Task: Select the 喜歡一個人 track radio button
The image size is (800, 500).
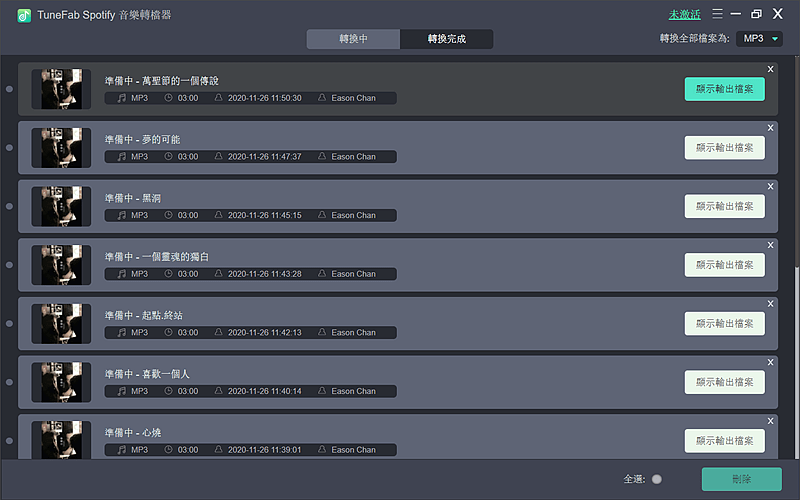Action: click(x=9, y=382)
